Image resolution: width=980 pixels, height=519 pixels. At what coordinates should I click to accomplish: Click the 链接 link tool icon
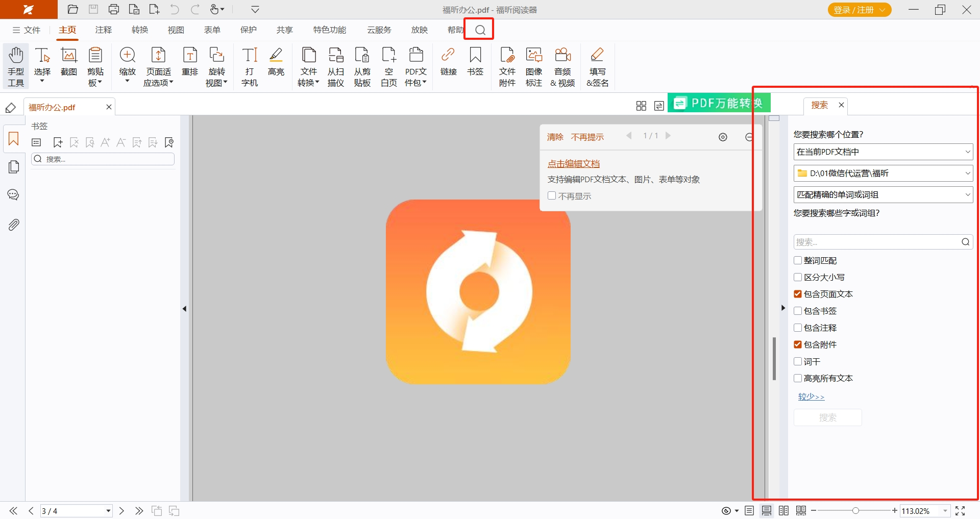click(448, 61)
